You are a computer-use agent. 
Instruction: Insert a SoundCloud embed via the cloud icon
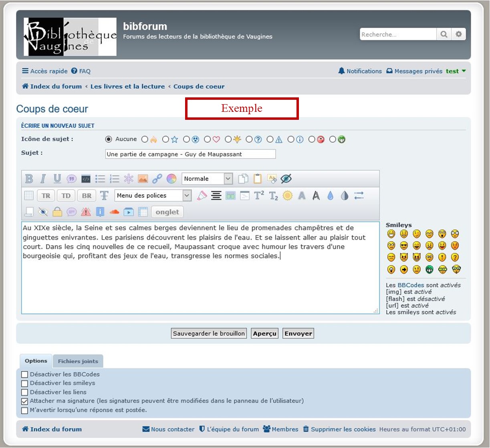point(114,212)
